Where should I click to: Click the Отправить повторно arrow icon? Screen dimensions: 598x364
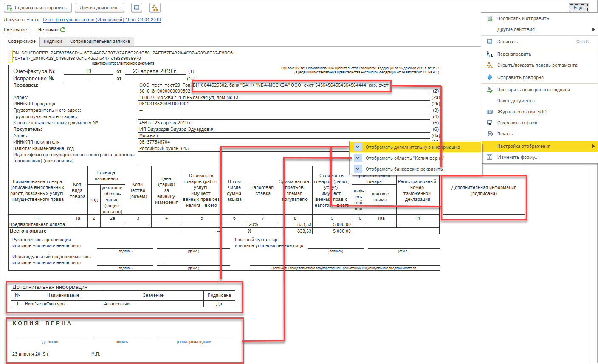point(489,77)
